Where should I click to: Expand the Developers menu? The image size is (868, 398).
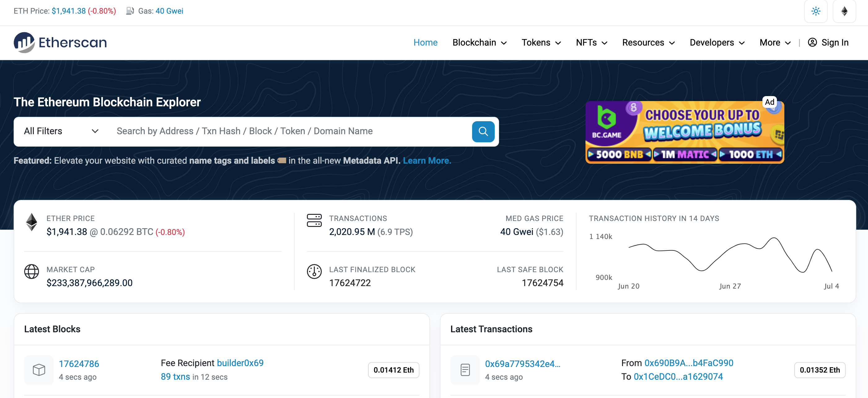point(717,42)
